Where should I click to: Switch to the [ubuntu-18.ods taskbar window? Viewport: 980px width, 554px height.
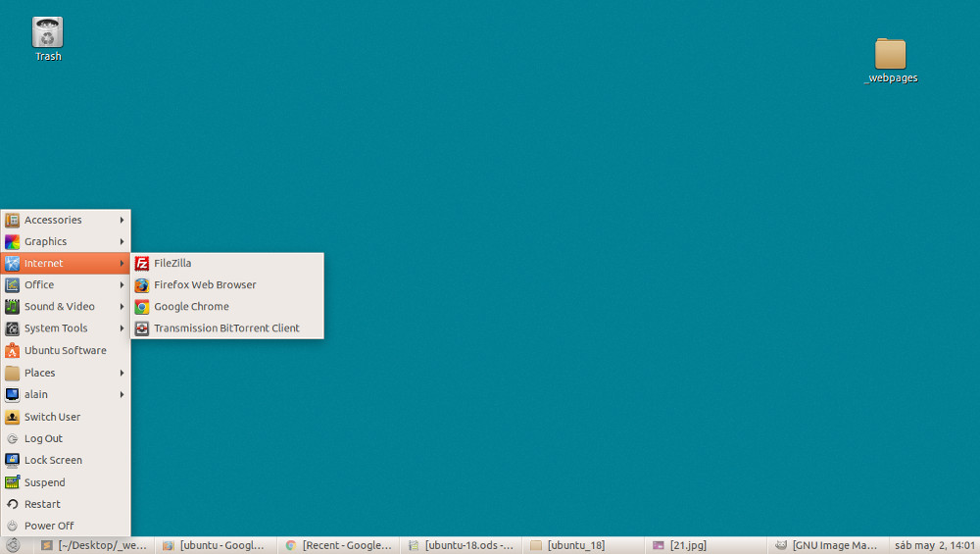point(460,545)
